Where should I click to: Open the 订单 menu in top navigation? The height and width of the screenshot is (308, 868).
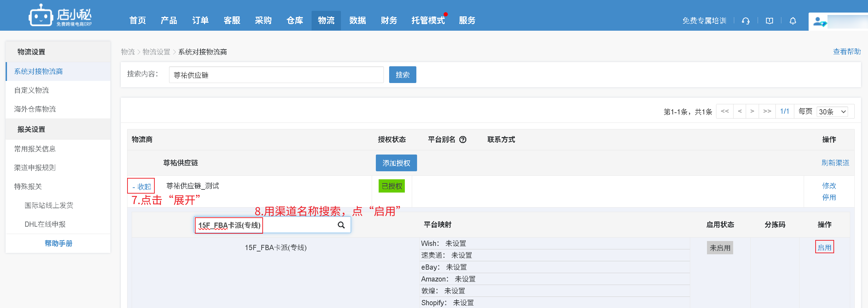tap(200, 21)
